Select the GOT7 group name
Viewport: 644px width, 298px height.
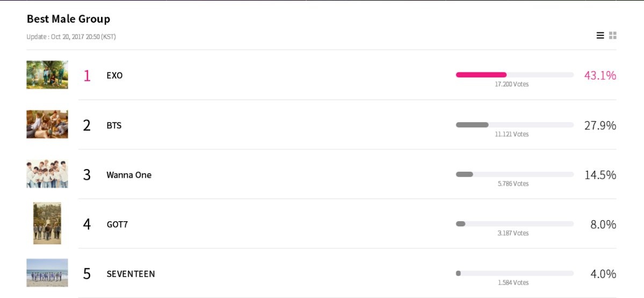tap(117, 224)
